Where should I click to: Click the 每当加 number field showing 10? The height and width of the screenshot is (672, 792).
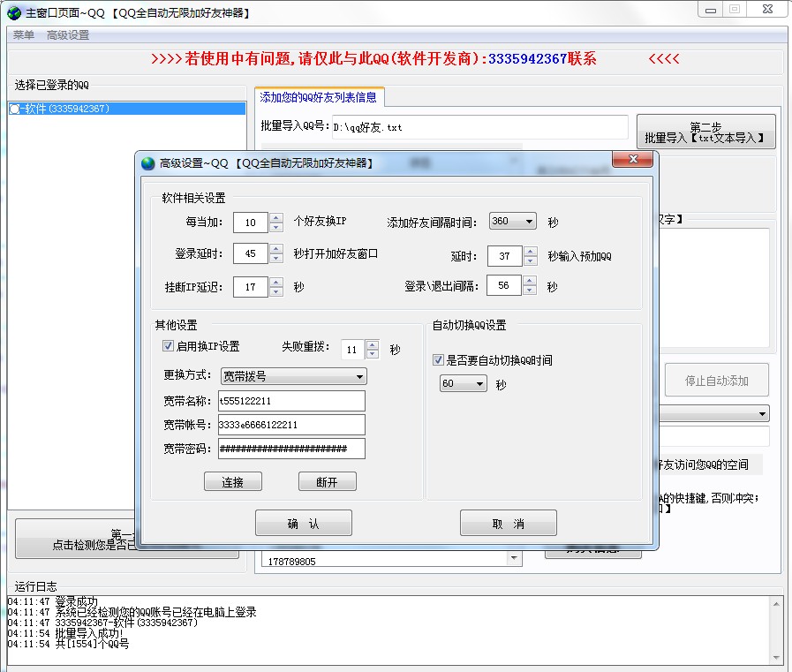[x=251, y=223]
